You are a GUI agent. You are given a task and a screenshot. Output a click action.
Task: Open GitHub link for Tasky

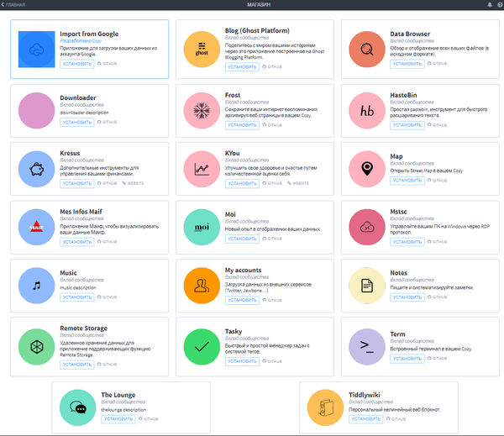click(x=272, y=361)
